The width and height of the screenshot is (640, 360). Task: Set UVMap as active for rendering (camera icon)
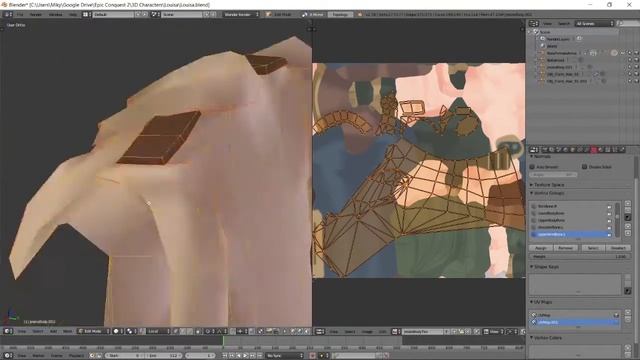point(616,315)
